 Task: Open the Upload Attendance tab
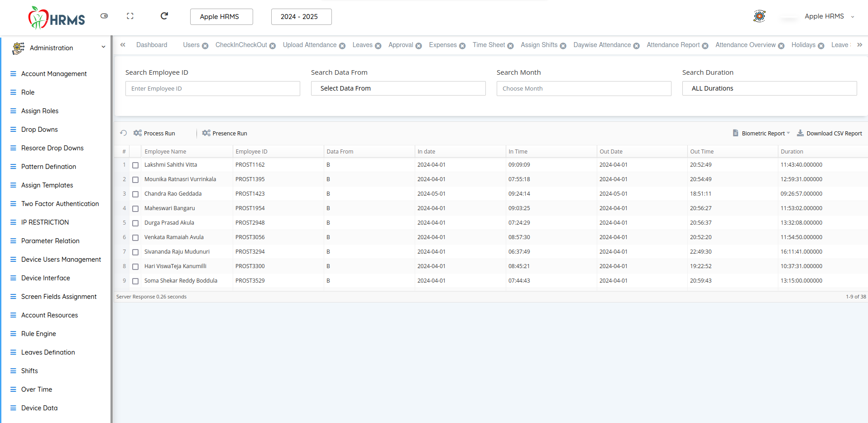[310, 45]
